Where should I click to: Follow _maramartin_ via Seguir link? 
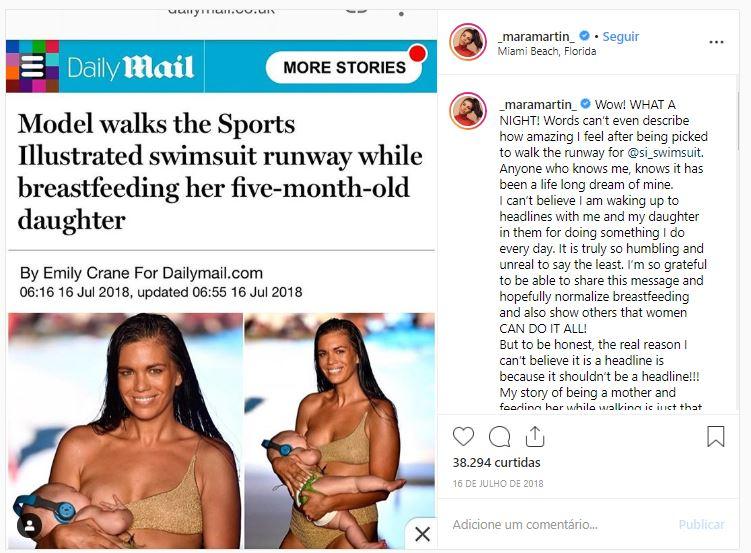[x=620, y=36]
